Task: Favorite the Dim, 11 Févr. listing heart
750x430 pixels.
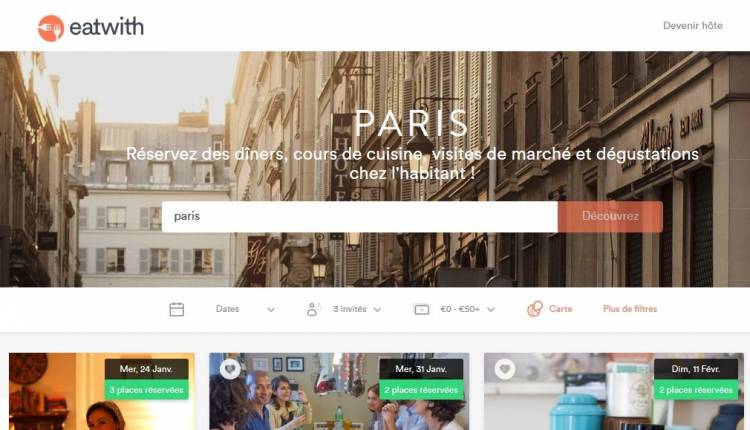Action: pos(505,369)
